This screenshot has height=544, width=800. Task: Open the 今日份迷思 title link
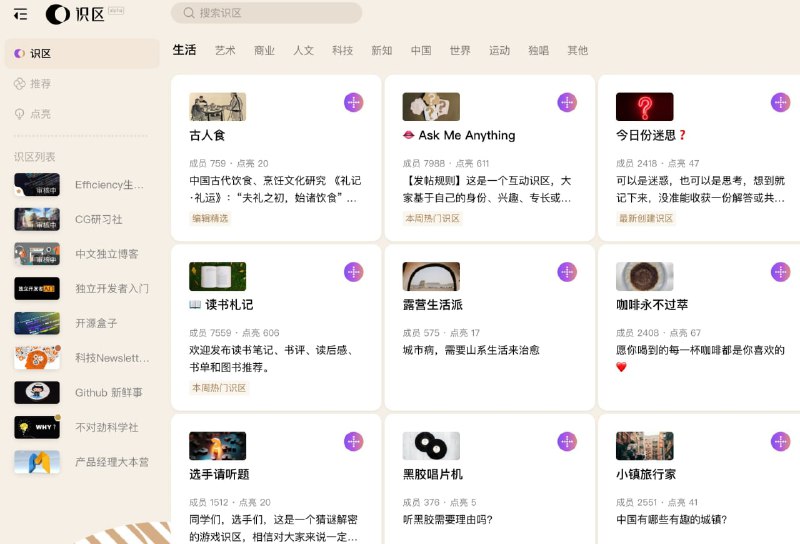[x=651, y=135]
